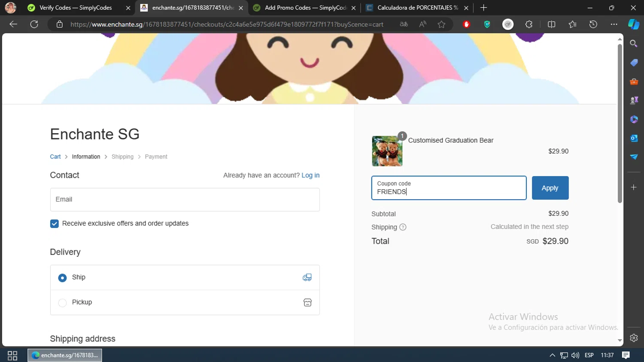Open the green shield extension icon
644x362 pixels.
(487, 24)
